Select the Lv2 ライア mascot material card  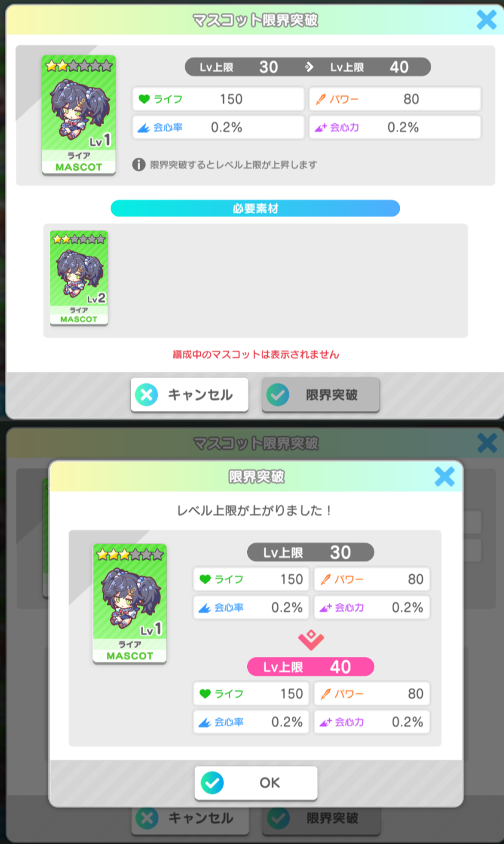[x=79, y=277]
